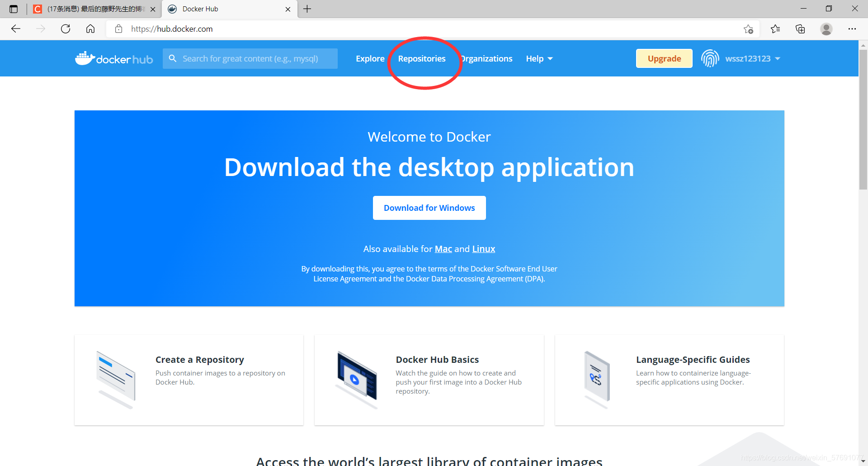Follow the Linux download link
868x466 pixels.
click(484, 249)
